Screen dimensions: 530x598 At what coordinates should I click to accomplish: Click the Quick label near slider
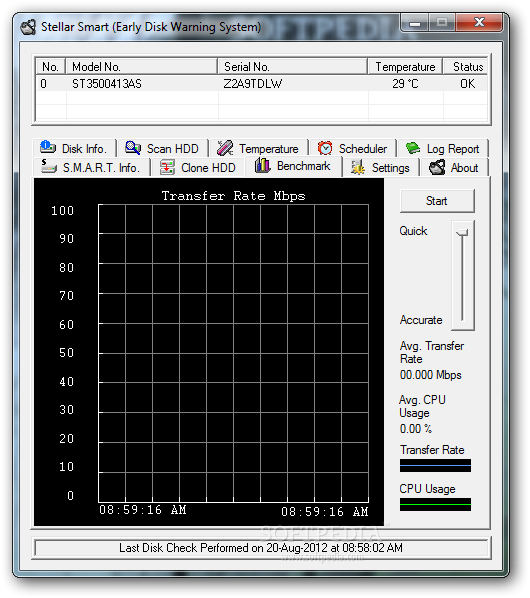pos(413,231)
